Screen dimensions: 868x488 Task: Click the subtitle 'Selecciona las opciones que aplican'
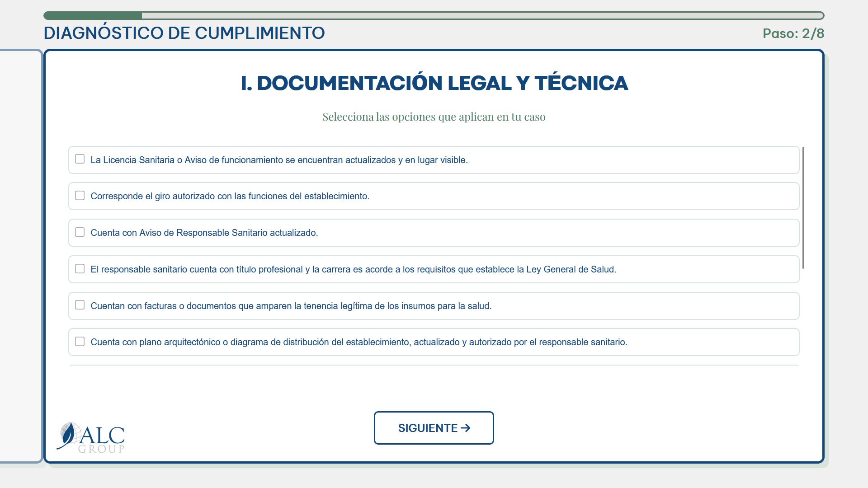tap(434, 117)
